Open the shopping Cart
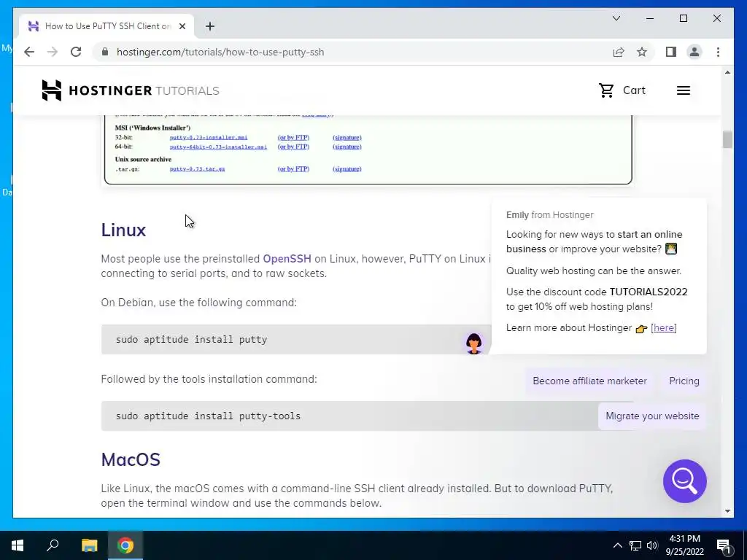 [x=622, y=90]
